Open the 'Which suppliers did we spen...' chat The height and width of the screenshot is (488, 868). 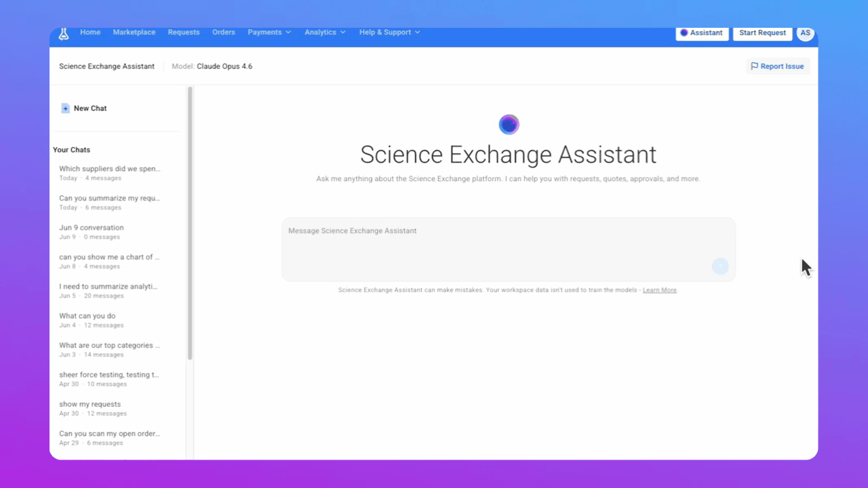[110, 173]
